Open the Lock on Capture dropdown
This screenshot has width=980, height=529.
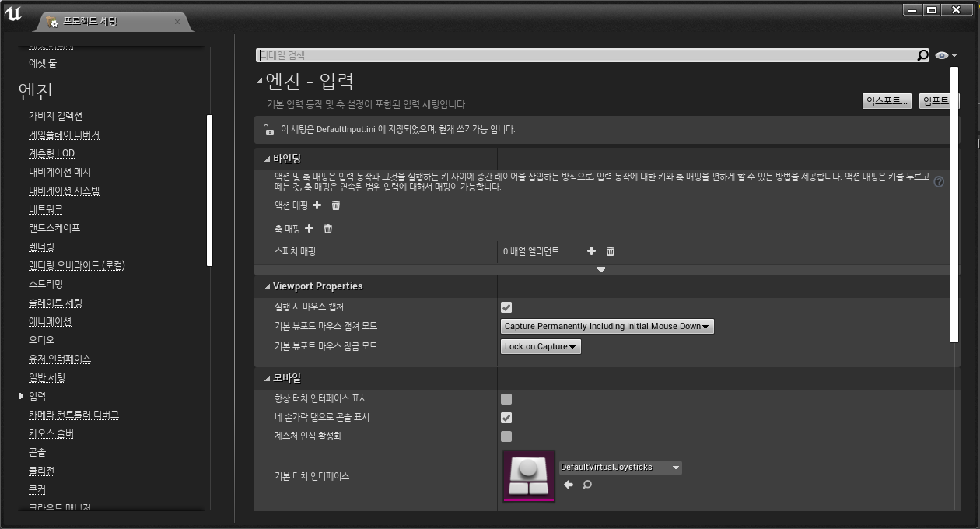click(x=541, y=347)
